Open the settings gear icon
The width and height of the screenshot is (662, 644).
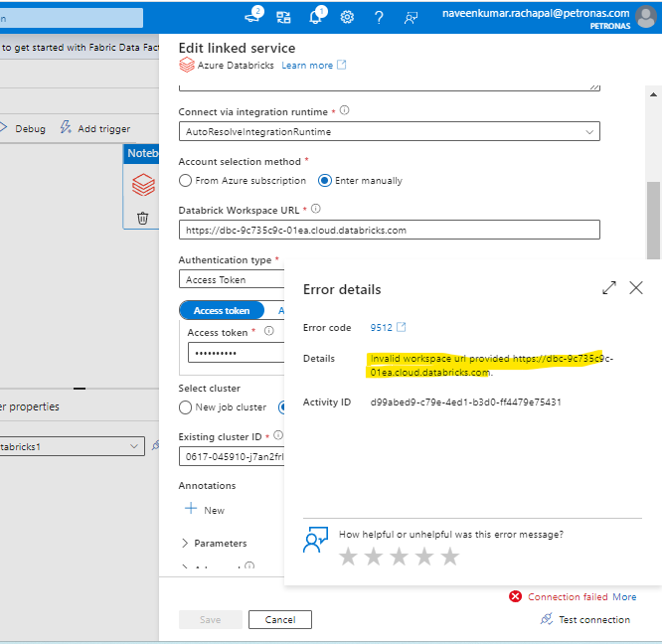(x=347, y=17)
